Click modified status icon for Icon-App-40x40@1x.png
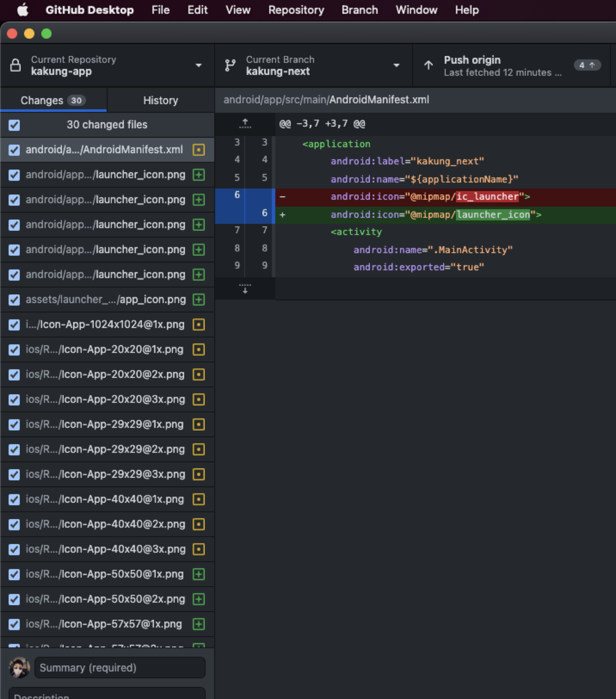 [x=199, y=499]
